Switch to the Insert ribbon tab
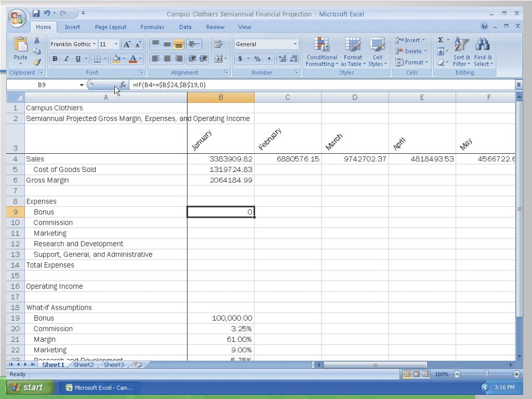The height and width of the screenshot is (399, 532). (x=72, y=27)
